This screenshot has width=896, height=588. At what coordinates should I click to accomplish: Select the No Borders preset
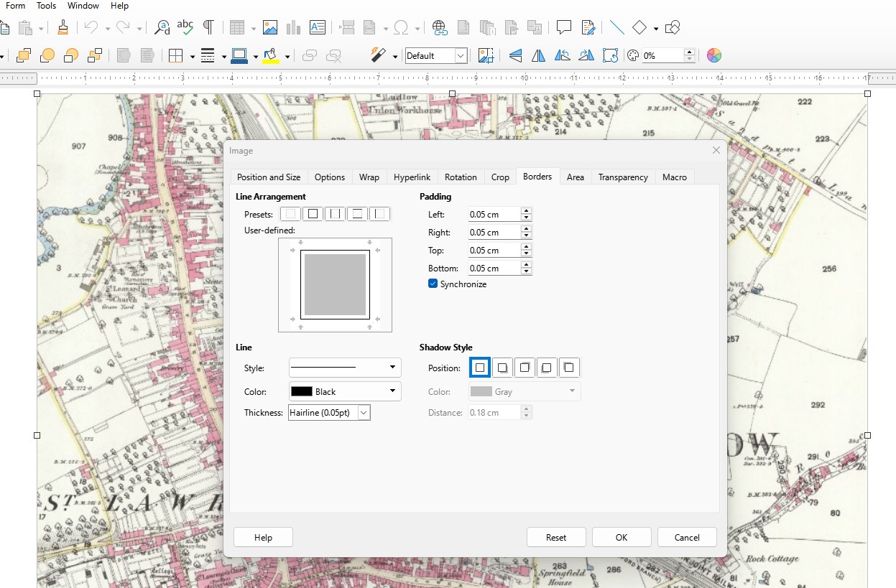click(x=290, y=214)
